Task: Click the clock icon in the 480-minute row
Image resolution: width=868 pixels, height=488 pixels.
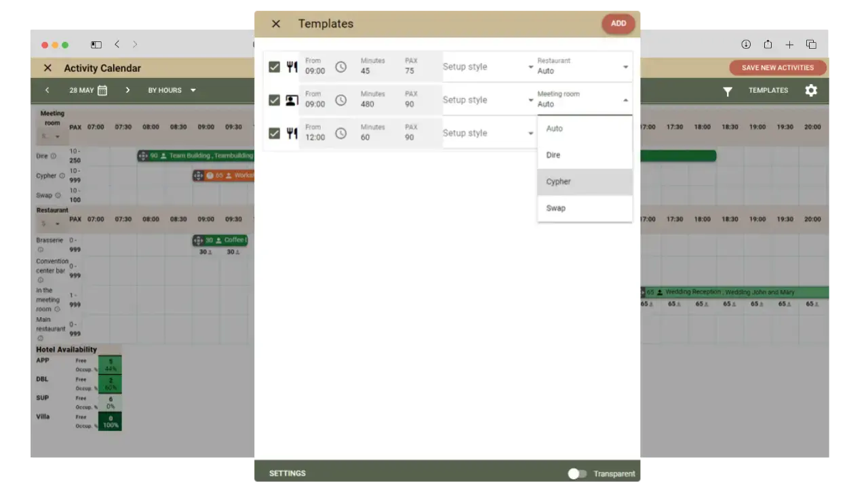Action: click(340, 100)
